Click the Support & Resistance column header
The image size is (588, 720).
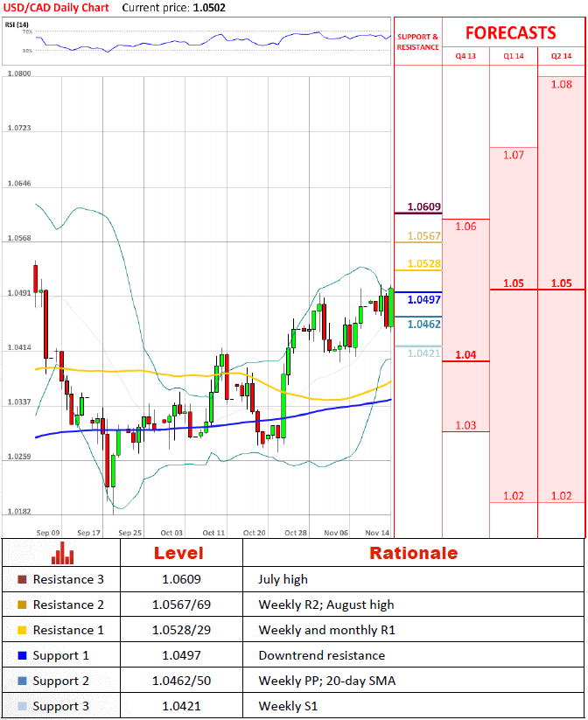[418, 42]
